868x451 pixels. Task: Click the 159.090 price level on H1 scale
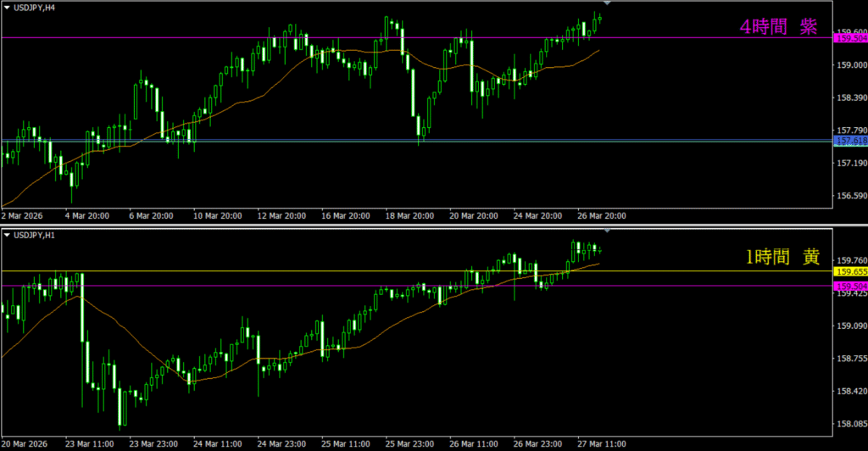pos(849,326)
